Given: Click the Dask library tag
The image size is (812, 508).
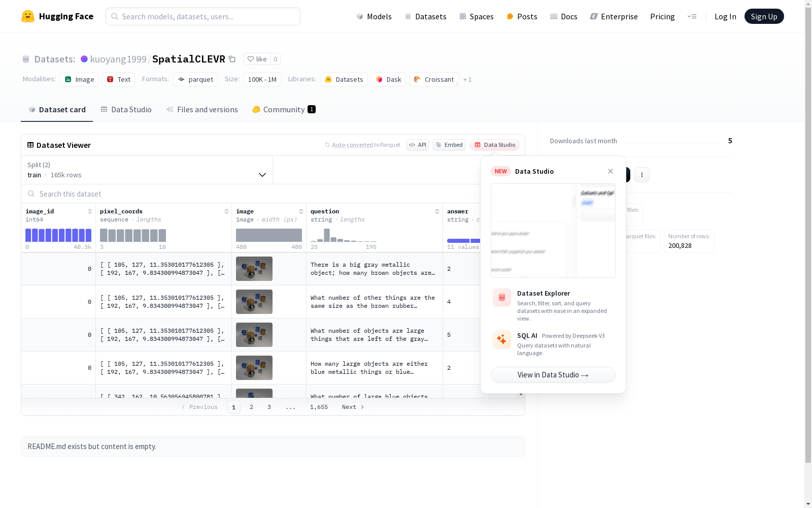Looking at the screenshot, I should pyautogui.click(x=389, y=79).
